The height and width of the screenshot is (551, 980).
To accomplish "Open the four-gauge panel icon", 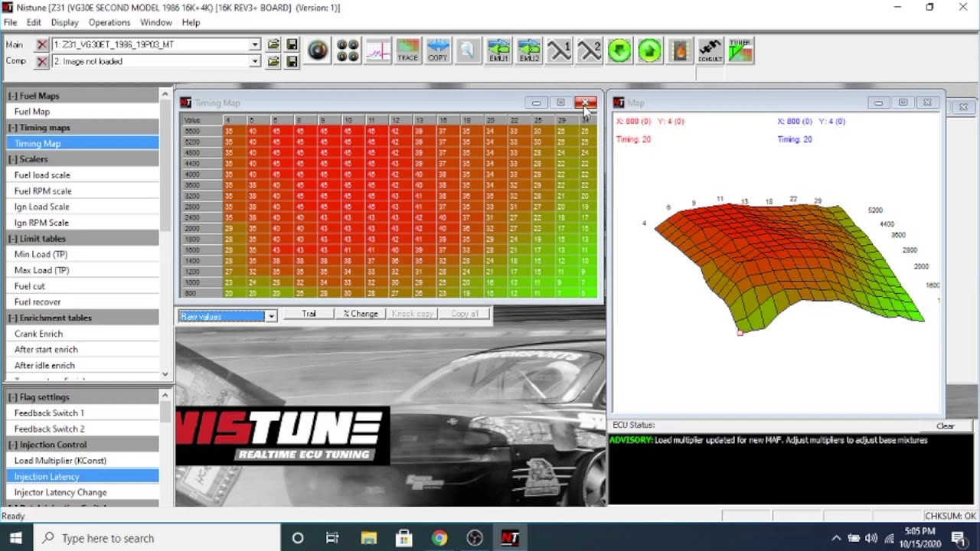I will 348,51.
